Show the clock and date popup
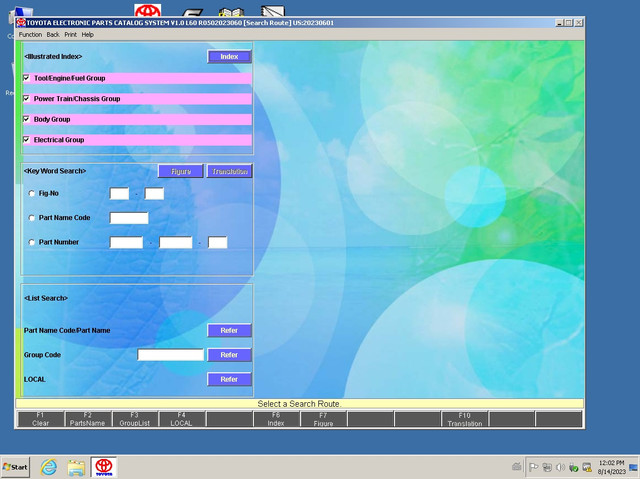The width and height of the screenshot is (640, 479). (611, 467)
